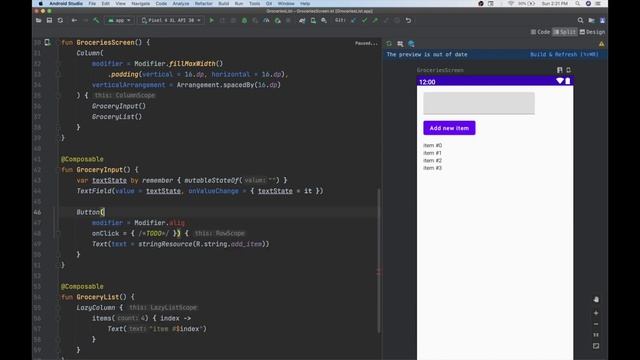Toggle the pan hand tool in the preview
Screen dimensions: 640x360
pos(596,300)
